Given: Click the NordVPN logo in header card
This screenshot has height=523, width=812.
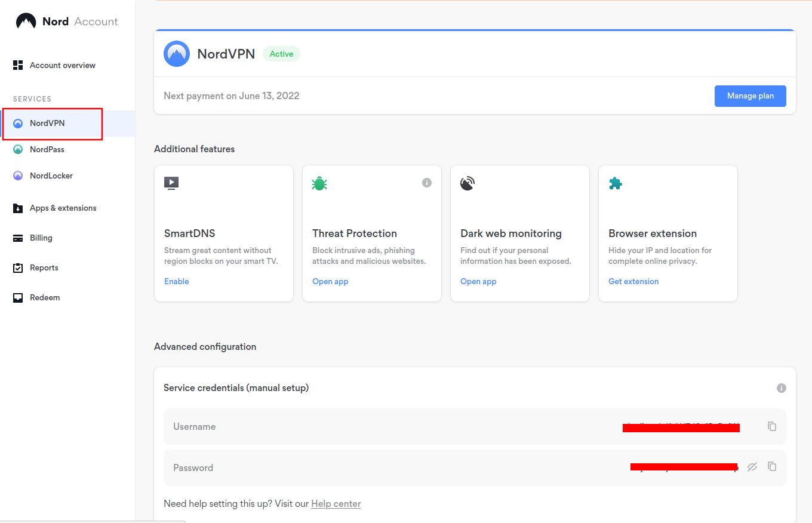Looking at the screenshot, I should point(177,54).
